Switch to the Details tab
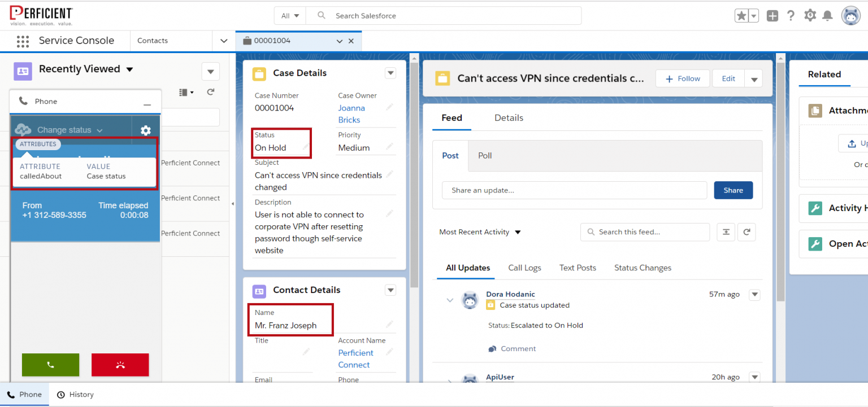Viewport: 868px width, 407px height. point(508,117)
